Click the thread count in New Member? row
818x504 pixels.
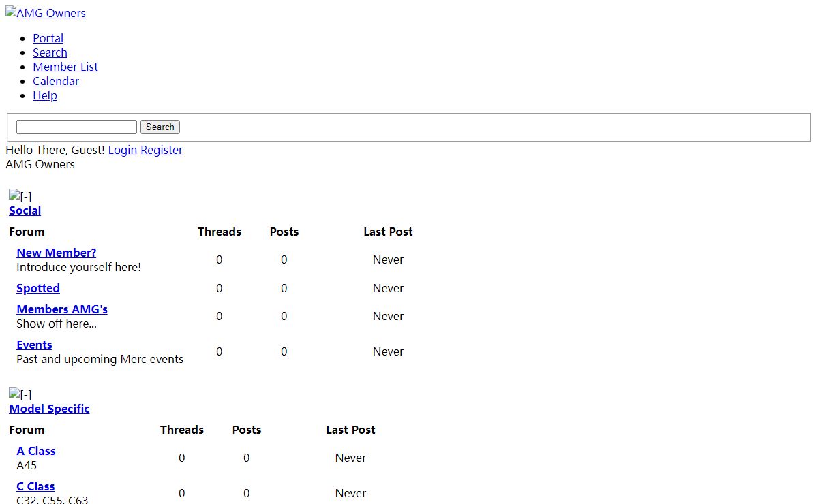219,259
